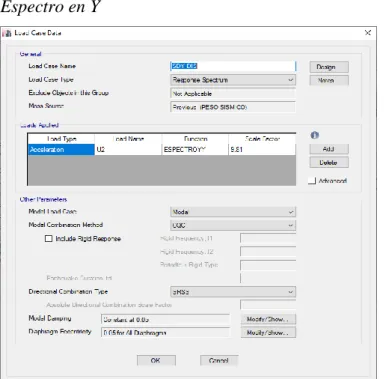
Task: Click the ESPECTROYY function cell
Action: [x=195, y=150]
